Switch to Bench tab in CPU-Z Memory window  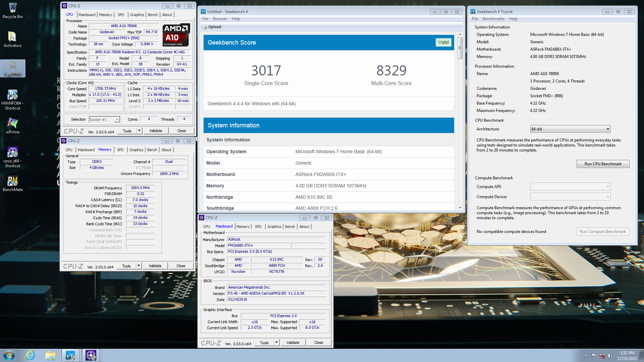point(152,150)
